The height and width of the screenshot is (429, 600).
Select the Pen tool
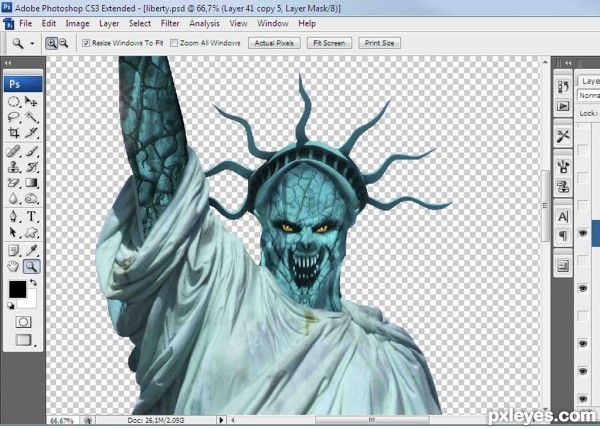(x=13, y=217)
